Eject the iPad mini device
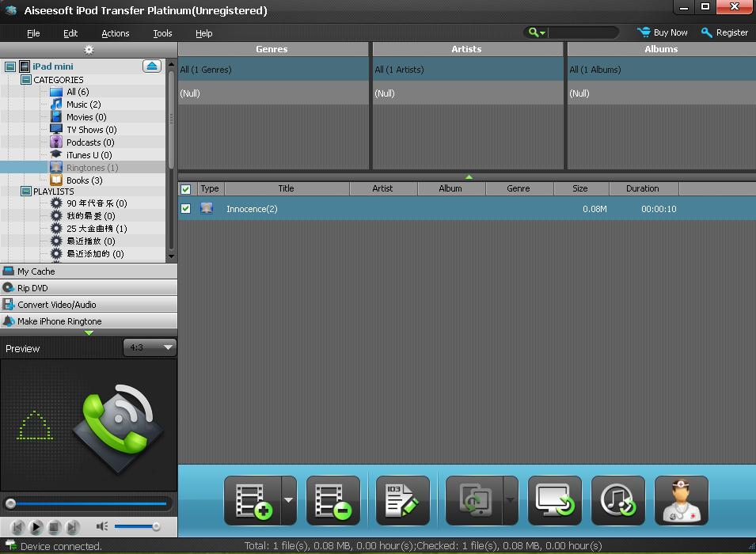 tap(152, 66)
